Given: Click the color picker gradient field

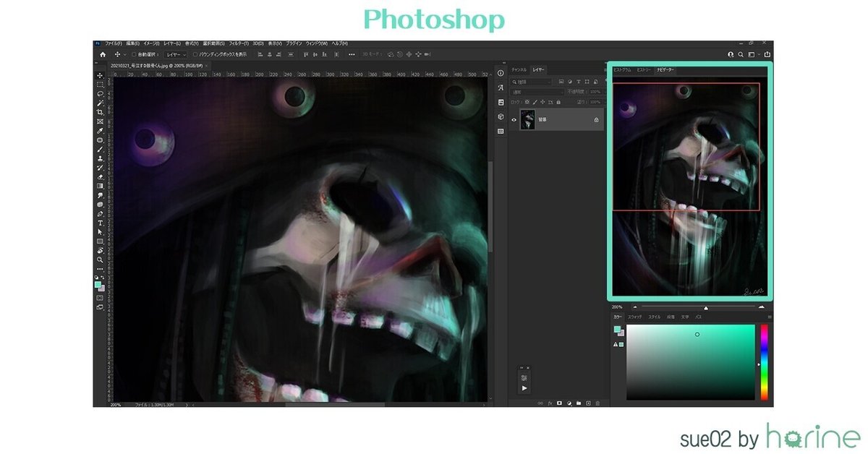Looking at the screenshot, I should coord(691,362).
